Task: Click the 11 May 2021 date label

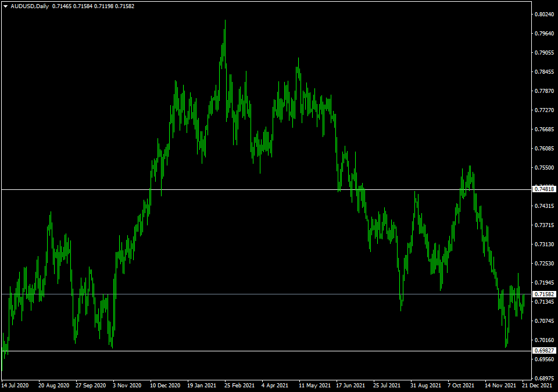Action: click(x=314, y=386)
